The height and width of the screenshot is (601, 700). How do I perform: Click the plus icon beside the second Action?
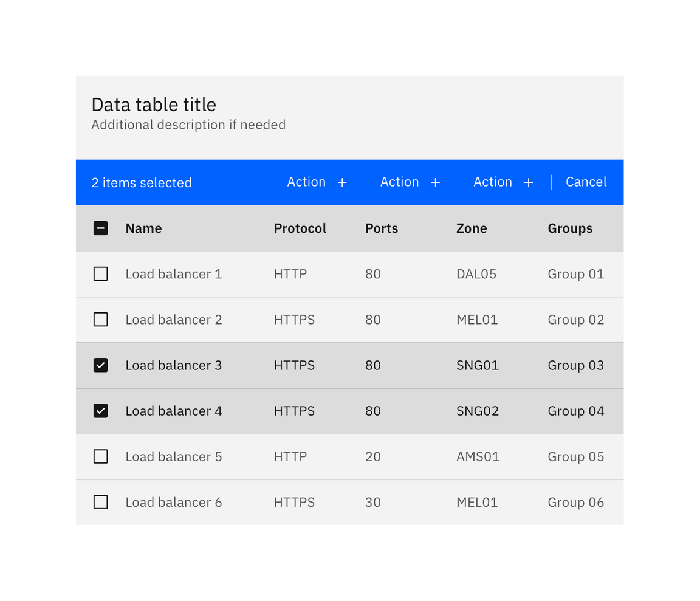(436, 182)
